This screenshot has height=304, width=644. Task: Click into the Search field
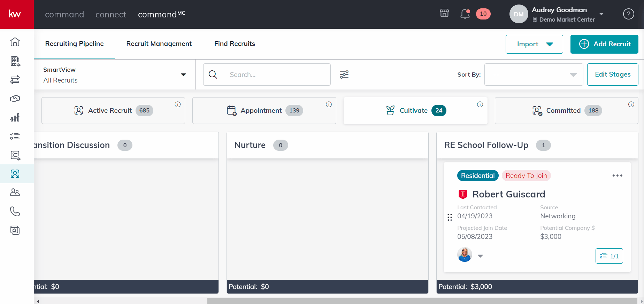pyautogui.click(x=267, y=75)
